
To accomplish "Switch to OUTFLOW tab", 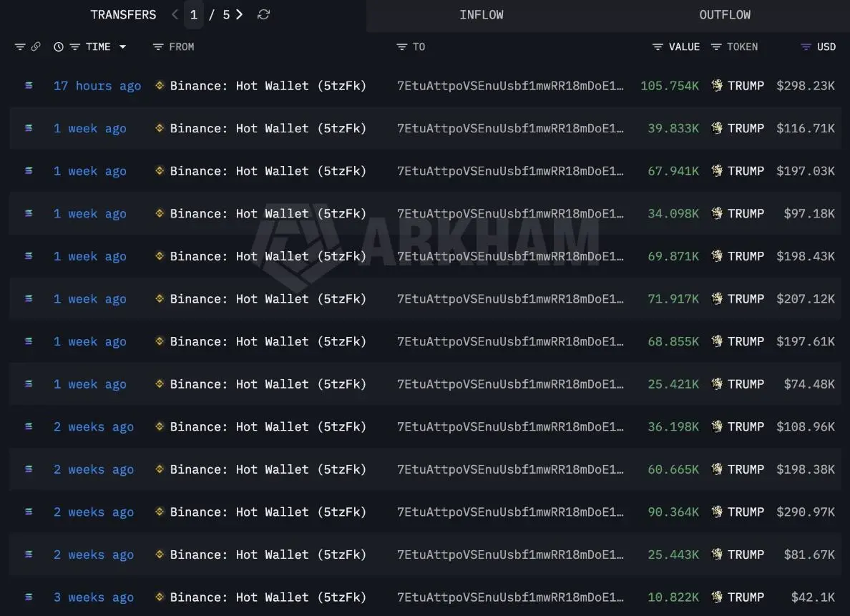I will (x=725, y=15).
